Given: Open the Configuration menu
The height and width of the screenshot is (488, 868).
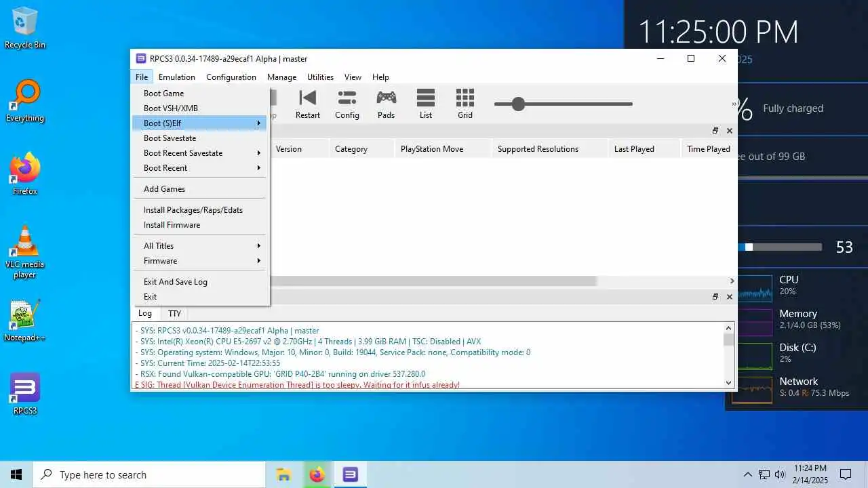Looking at the screenshot, I should pyautogui.click(x=231, y=77).
